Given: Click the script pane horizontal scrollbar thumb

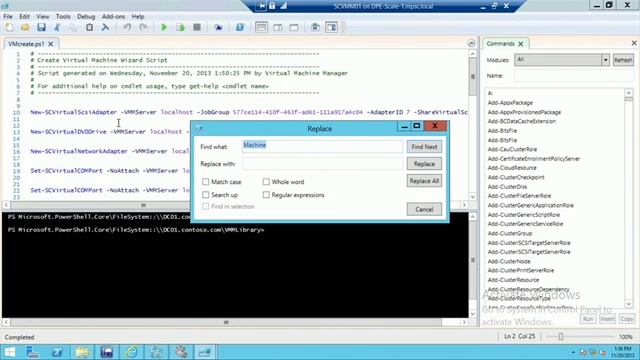Looking at the screenshot, I should (x=143, y=205).
